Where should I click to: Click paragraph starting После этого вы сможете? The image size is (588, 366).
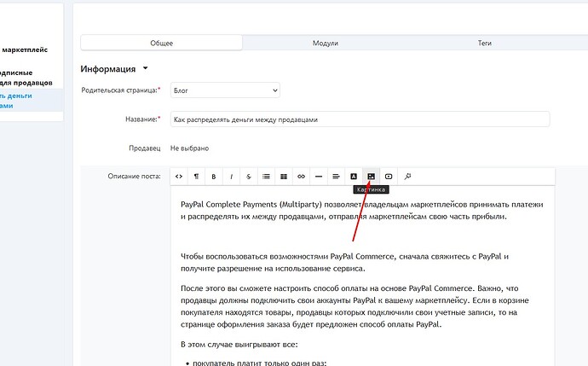coord(355,306)
